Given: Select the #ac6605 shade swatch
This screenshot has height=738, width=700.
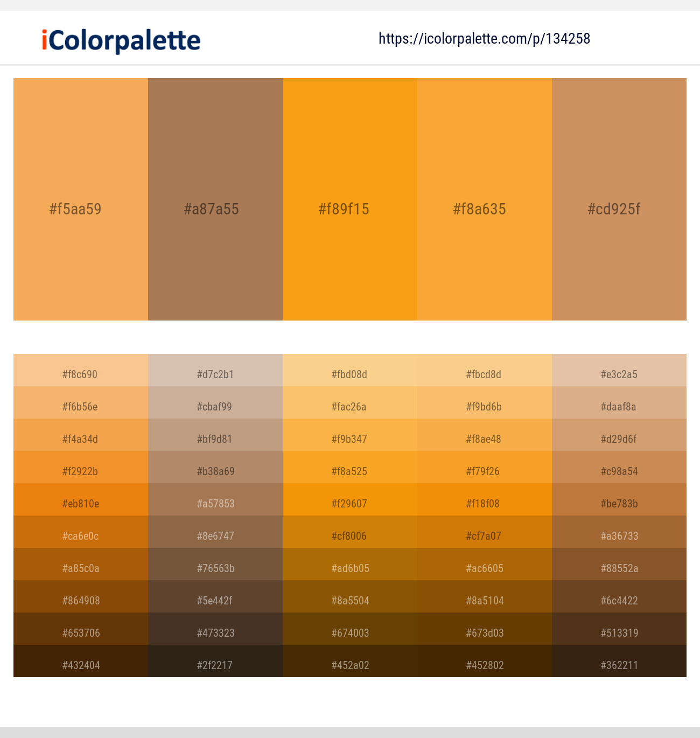Looking at the screenshot, I should tap(484, 568).
